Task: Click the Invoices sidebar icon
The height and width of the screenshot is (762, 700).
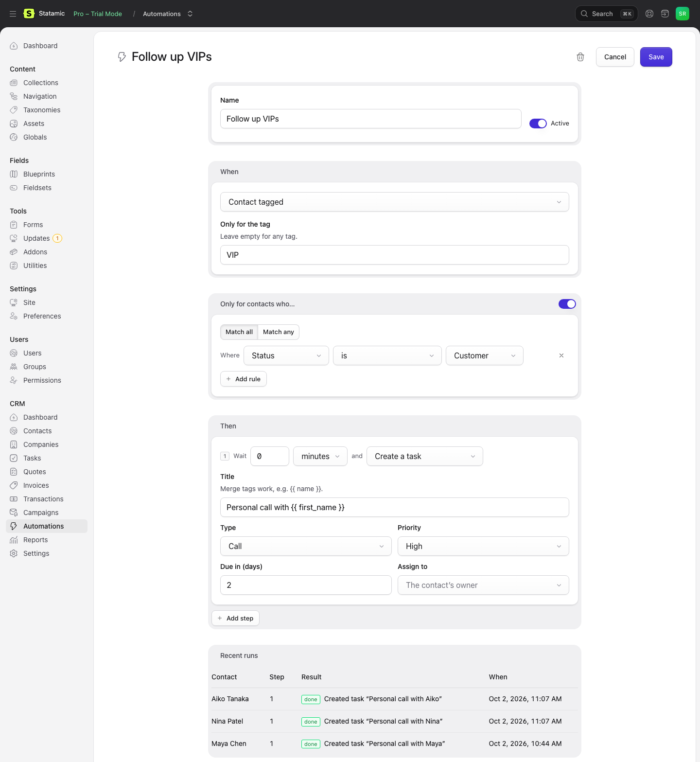Action: click(x=14, y=485)
